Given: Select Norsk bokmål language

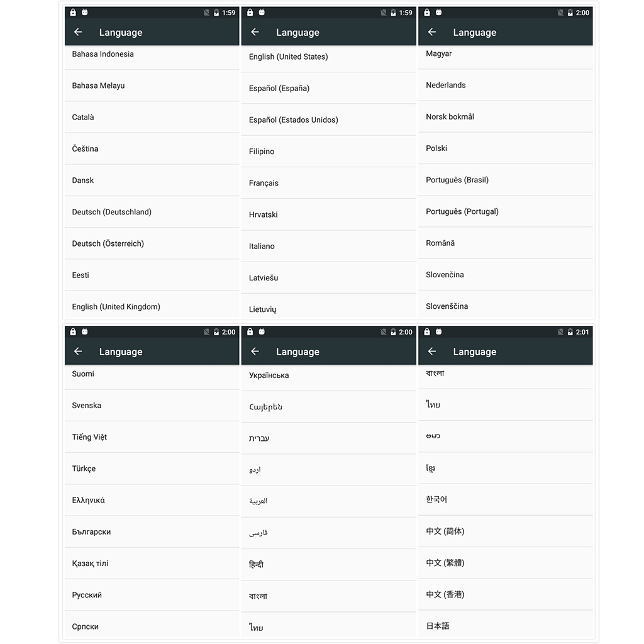Looking at the screenshot, I should point(506,116).
